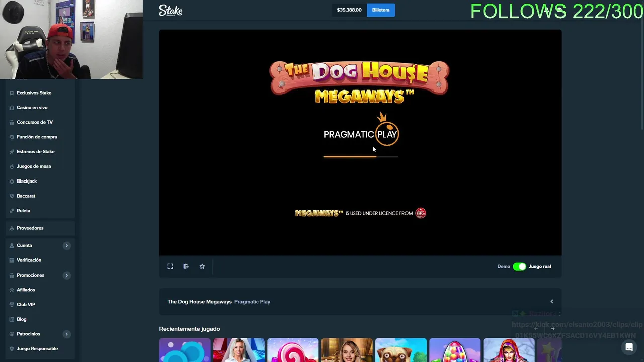This screenshot has width=644, height=362.
Task: Open the Billetera wallet button
Action: coord(381,10)
